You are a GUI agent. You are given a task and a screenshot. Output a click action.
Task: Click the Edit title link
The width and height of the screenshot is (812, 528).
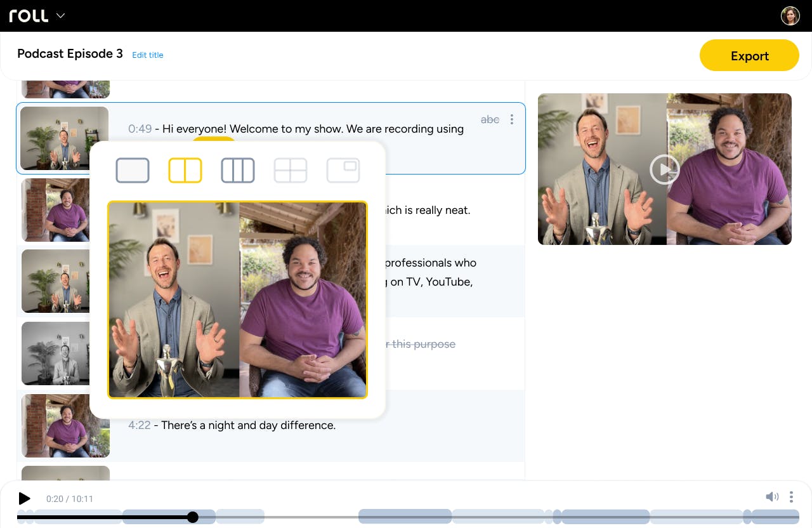(x=148, y=55)
